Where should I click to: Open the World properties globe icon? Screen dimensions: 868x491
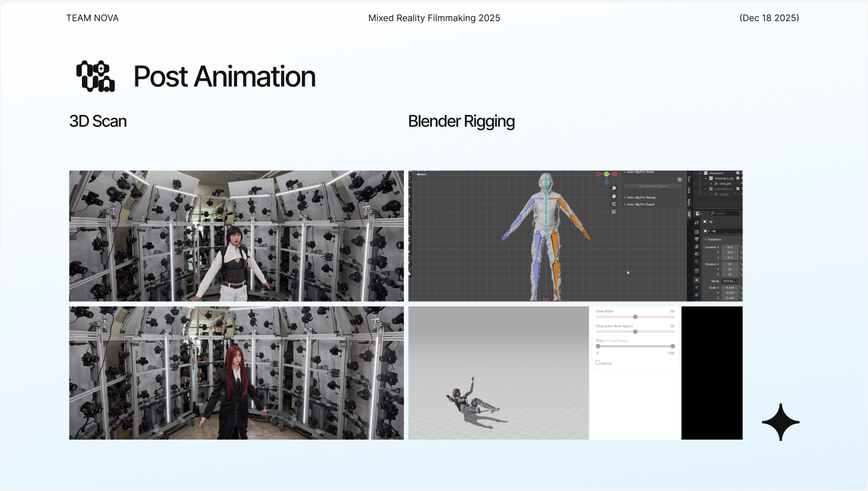[x=697, y=261]
